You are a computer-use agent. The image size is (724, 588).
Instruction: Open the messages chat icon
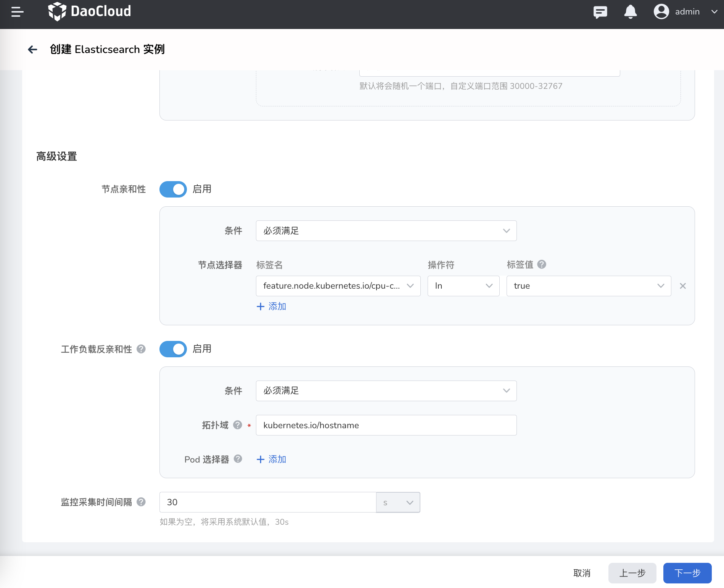click(600, 12)
